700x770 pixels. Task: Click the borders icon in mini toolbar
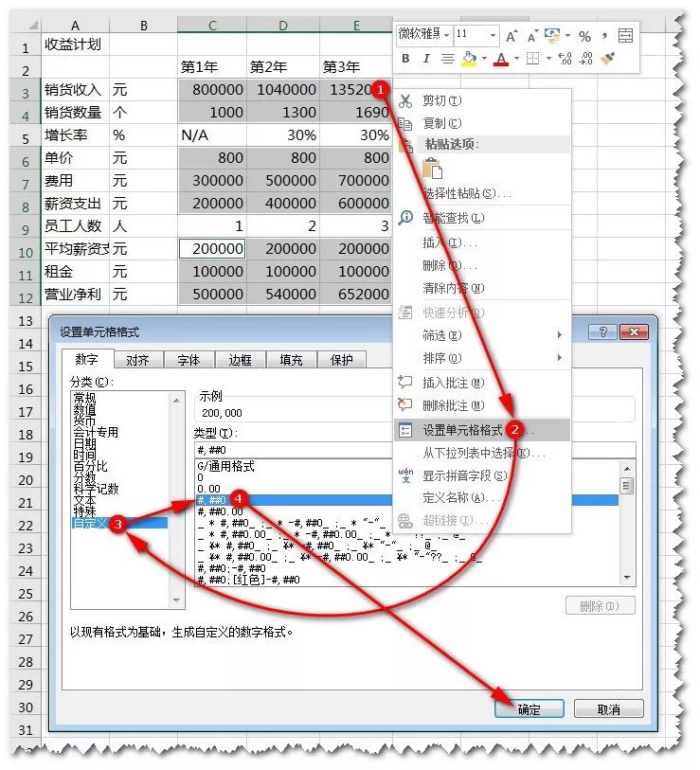(532, 59)
